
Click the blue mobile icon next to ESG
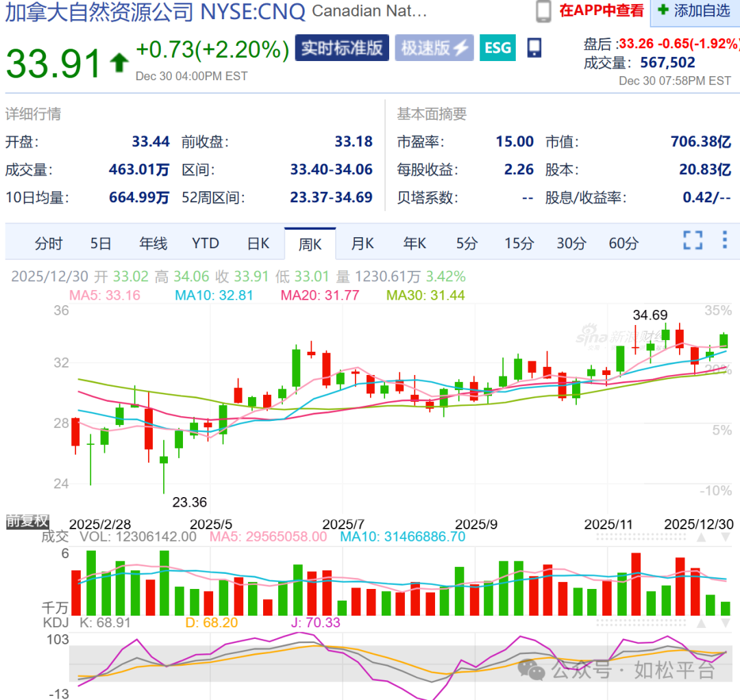(534, 47)
